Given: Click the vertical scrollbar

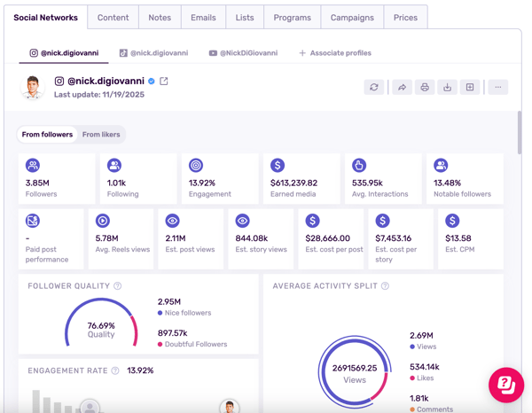Looking at the screenshot, I should tap(519, 133).
